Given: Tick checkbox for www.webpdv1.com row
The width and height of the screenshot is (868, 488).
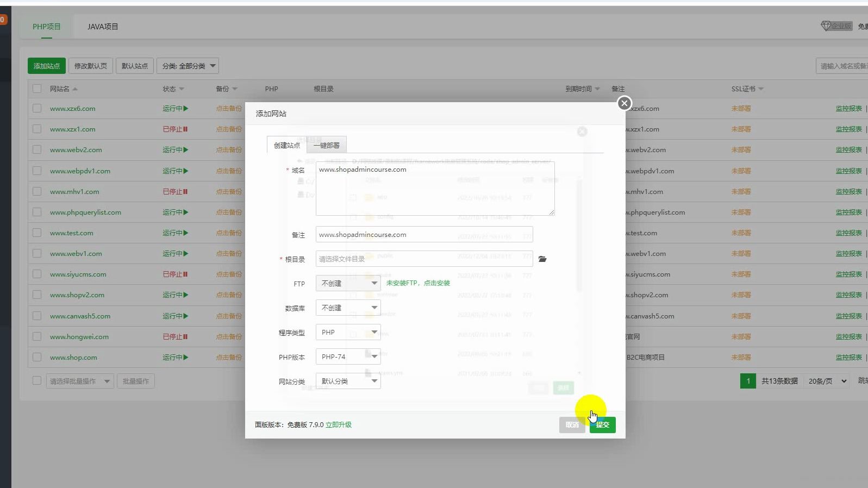Looking at the screenshot, I should (37, 171).
